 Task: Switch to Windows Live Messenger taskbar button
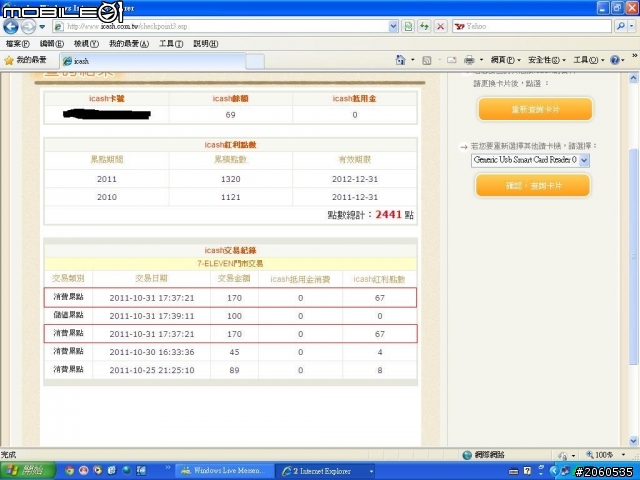tap(224, 471)
